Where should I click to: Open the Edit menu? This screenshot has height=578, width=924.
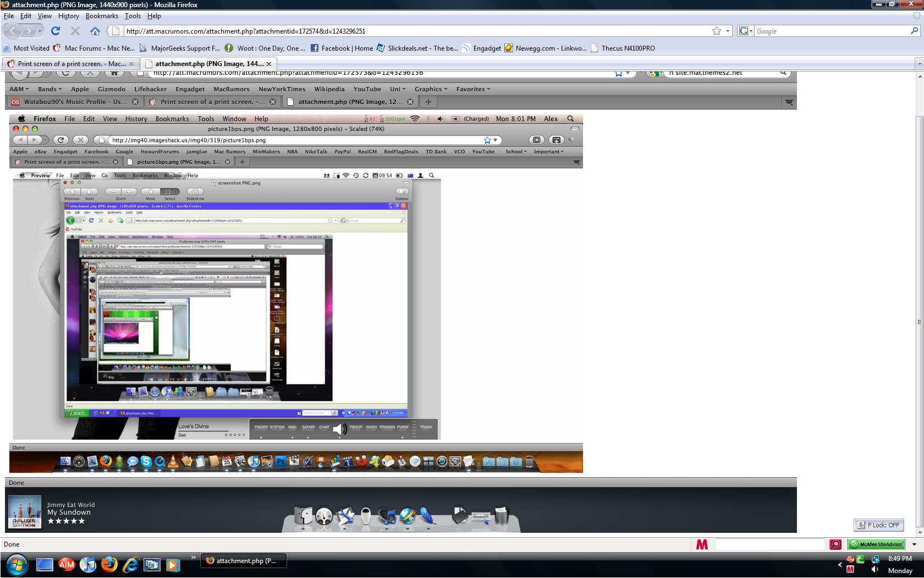pyautogui.click(x=26, y=16)
